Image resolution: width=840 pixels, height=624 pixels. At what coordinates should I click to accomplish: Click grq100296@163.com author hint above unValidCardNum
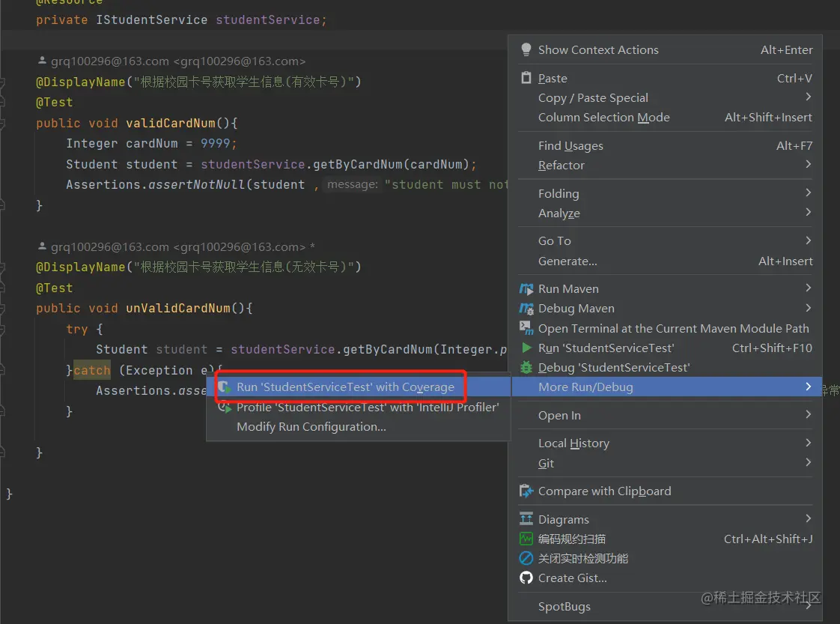coord(178,246)
